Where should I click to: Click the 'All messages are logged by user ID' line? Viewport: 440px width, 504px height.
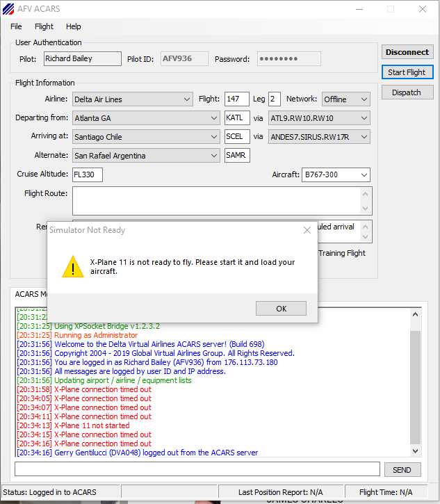[121, 371]
